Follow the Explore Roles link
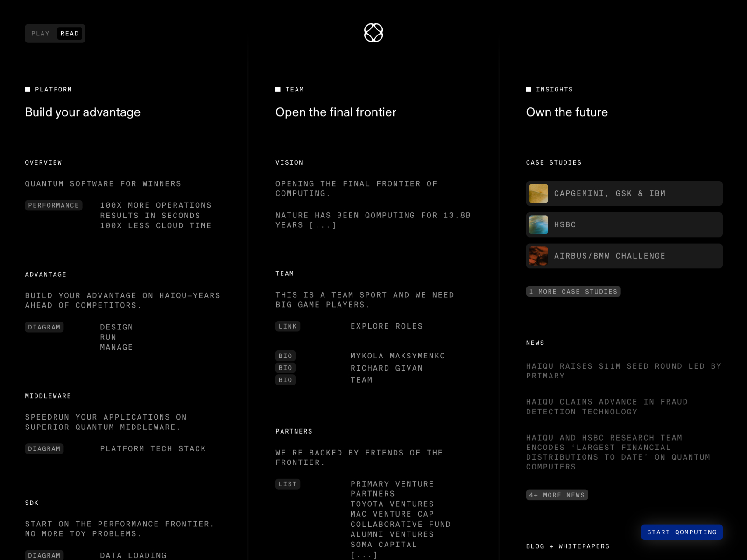 pyautogui.click(x=386, y=326)
